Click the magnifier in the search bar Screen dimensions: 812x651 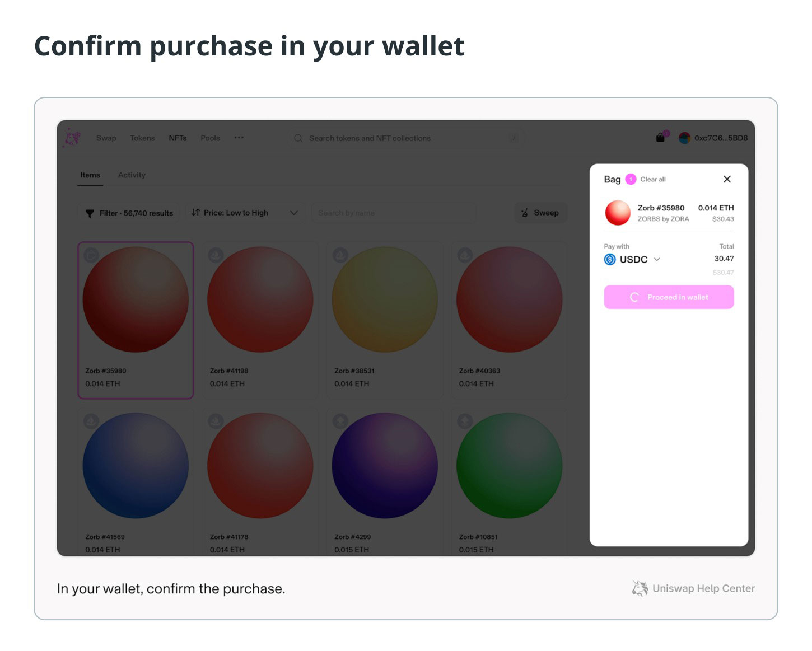(298, 138)
